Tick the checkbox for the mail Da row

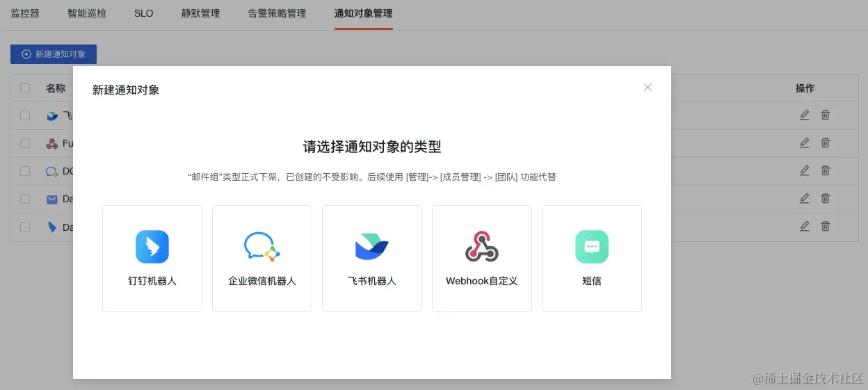pos(25,199)
